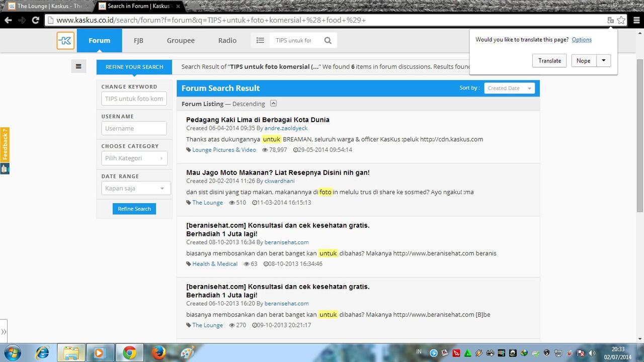Open thread Mau Jago Moto Makanan

coord(278,172)
